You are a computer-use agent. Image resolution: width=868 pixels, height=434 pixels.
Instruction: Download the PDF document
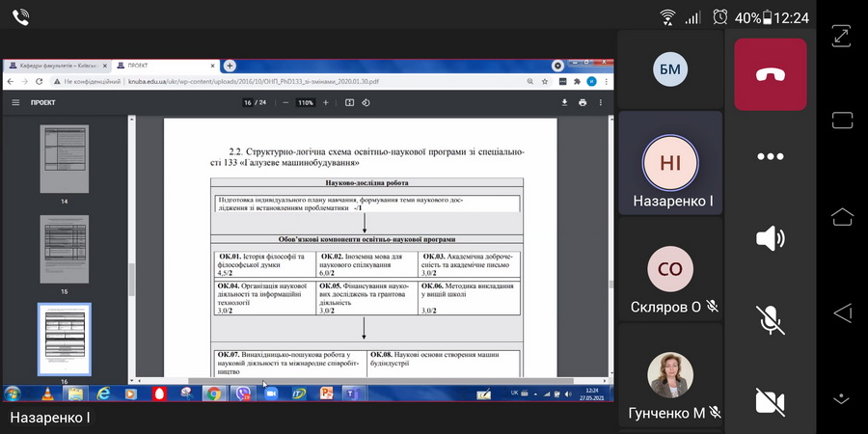(x=565, y=102)
